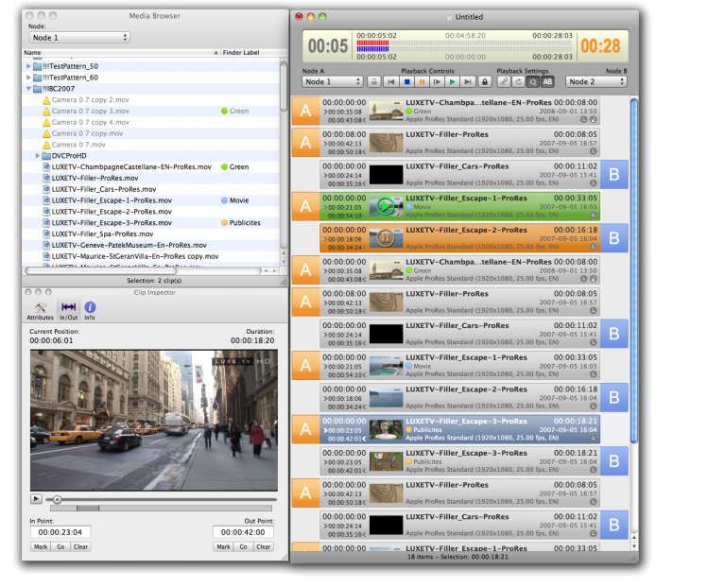This screenshot has width=725, height=588.
Task: Click the open padlock unlock button
Action: 374,82
